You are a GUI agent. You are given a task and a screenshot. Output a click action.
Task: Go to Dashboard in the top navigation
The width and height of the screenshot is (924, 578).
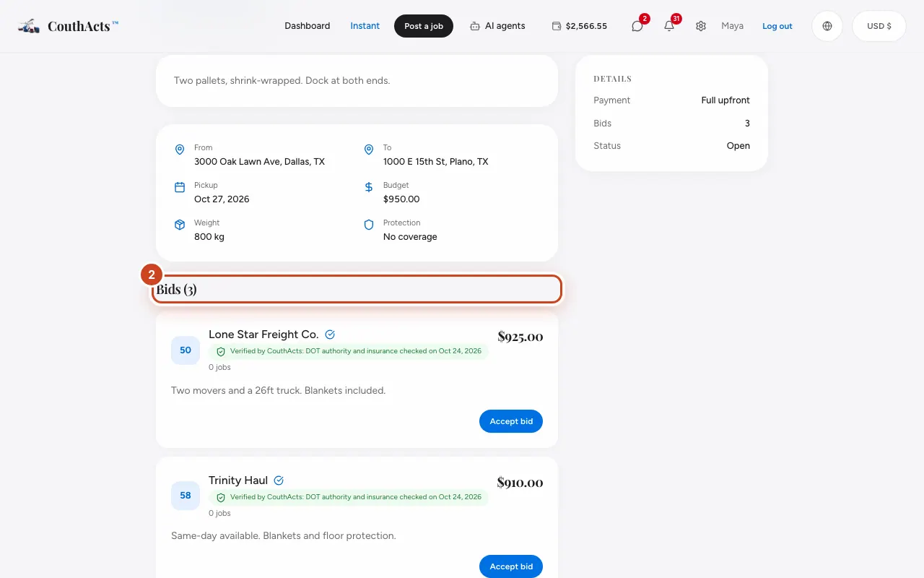pos(308,26)
